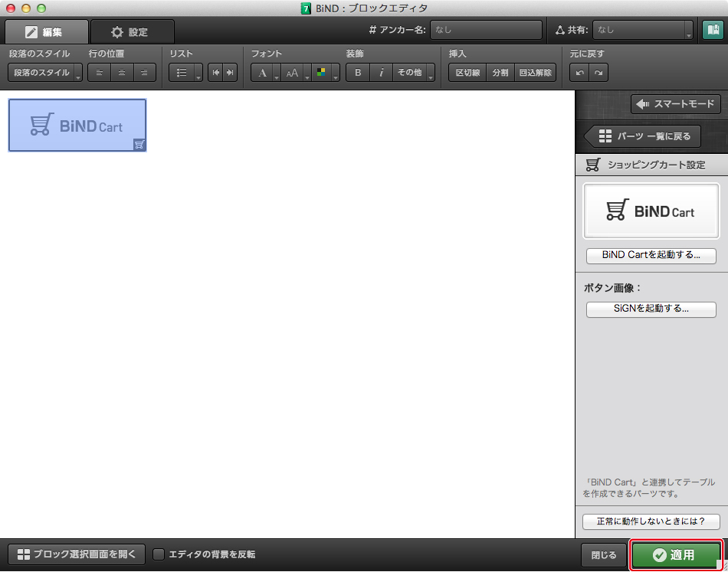This screenshot has height=572, width=728.
Task: Click the ショッピングカート設定 header
Action: [x=651, y=165]
